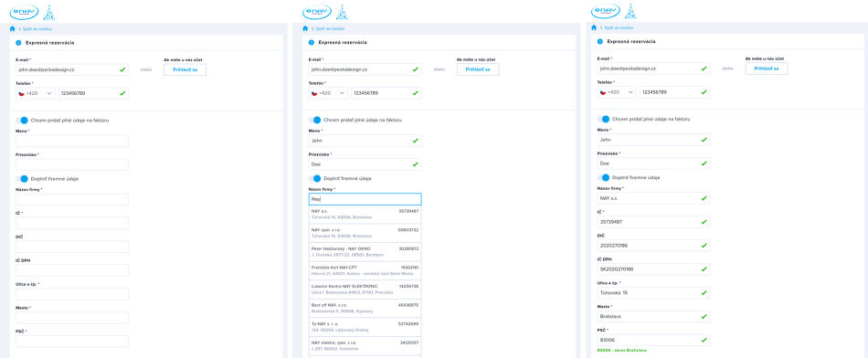
Task: Click the Czech flag icon in the middle panel
Action: pyautogui.click(x=315, y=93)
